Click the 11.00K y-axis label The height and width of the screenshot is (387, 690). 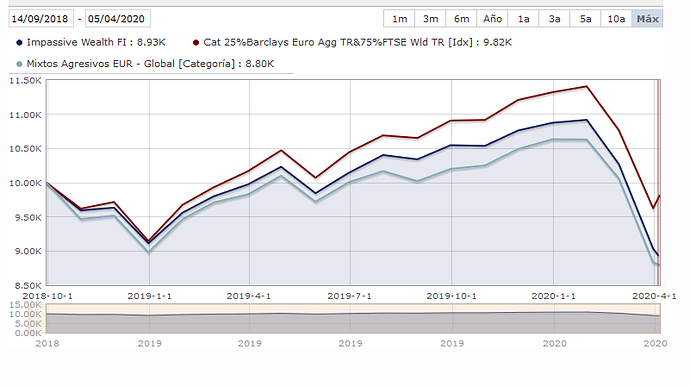click(x=25, y=115)
